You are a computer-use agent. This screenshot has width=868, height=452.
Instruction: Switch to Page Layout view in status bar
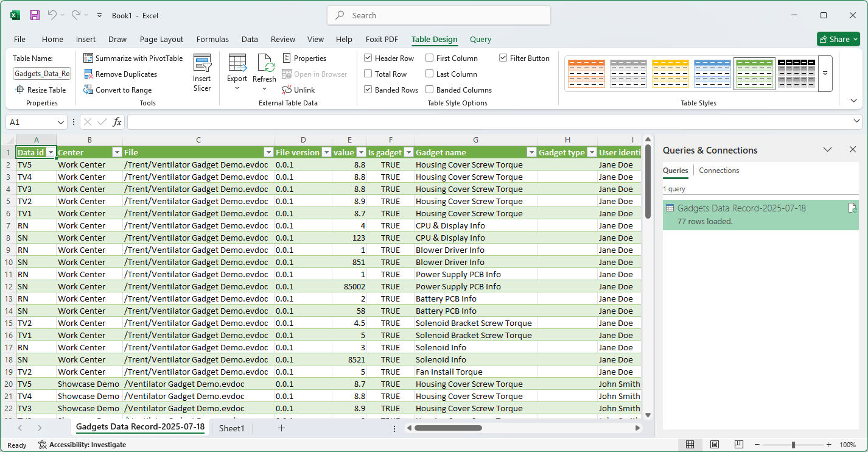pyautogui.click(x=715, y=445)
